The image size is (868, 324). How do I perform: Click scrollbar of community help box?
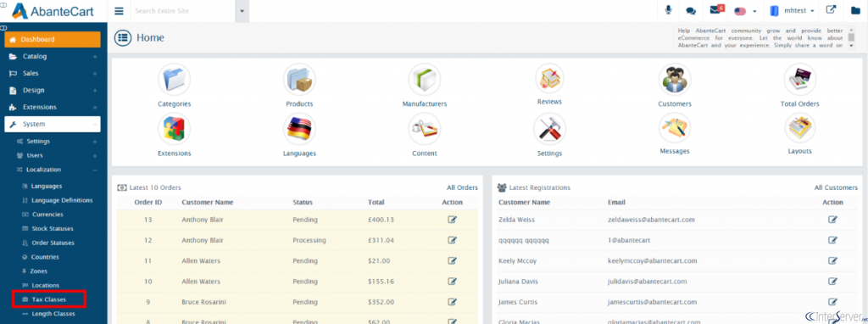(851, 37)
